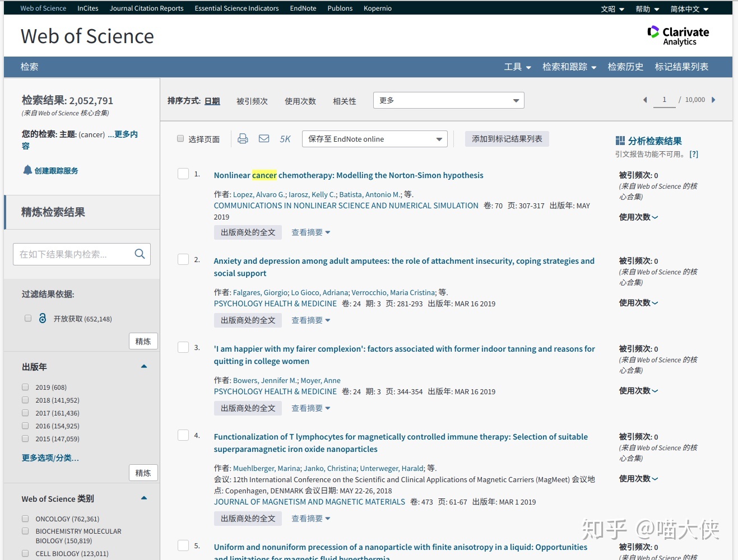Screen dimensions: 738x560
Task: Open Kopernio in top navigation
Action: click(x=378, y=8)
